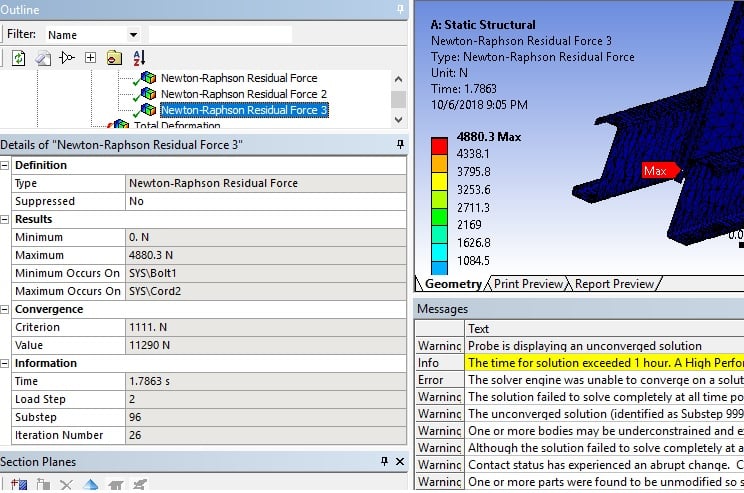Click the red swatch in the legend
The image size is (744, 493).
tap(439, 146)
